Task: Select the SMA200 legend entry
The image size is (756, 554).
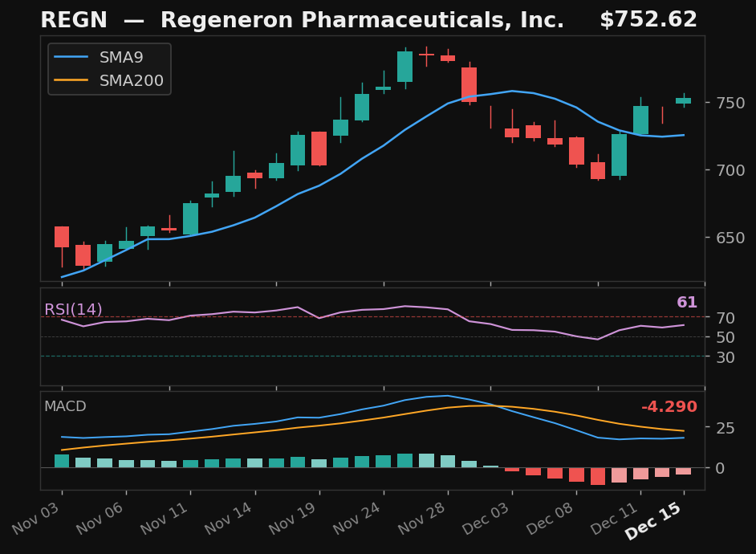Action: (108, 80)
